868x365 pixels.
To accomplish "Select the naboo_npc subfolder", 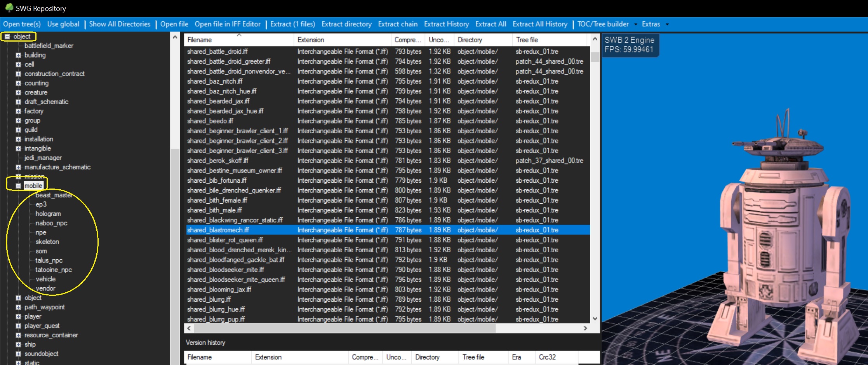I will pyautogui.click(x=51, y=223).
